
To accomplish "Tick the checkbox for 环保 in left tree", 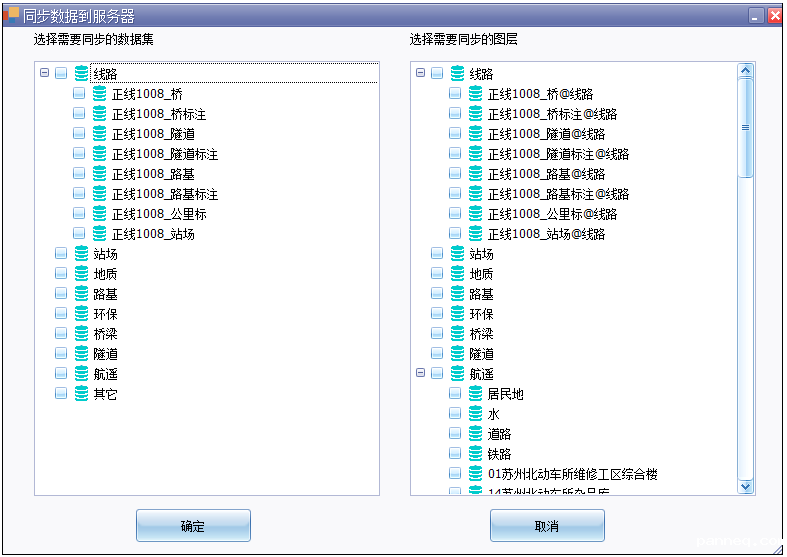I will 61,314.
